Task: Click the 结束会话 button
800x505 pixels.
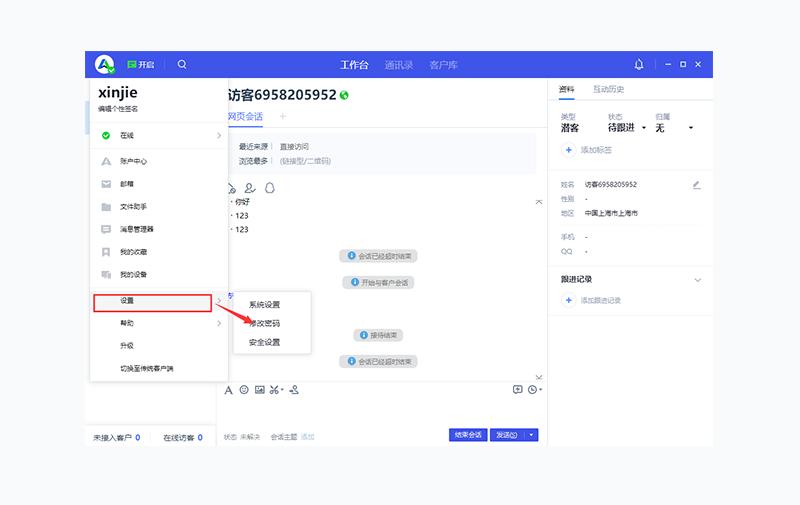Action: (x=468, y=435)
